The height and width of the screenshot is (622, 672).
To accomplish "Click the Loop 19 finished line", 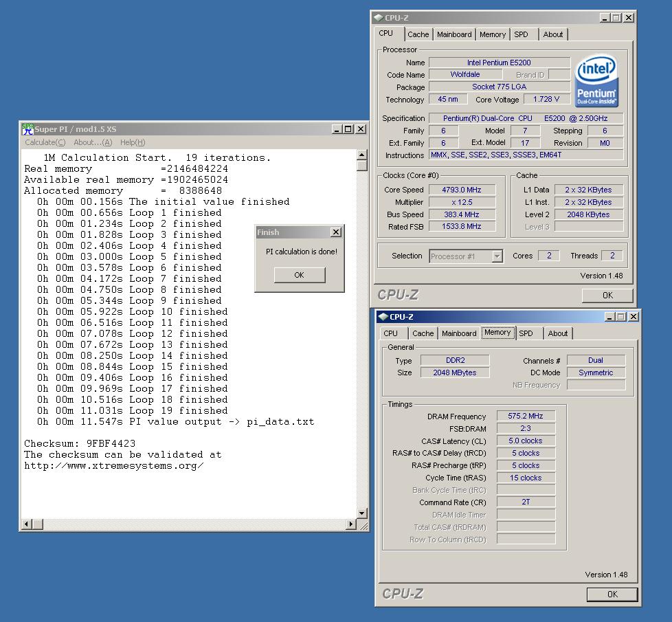I will (133, 411).
